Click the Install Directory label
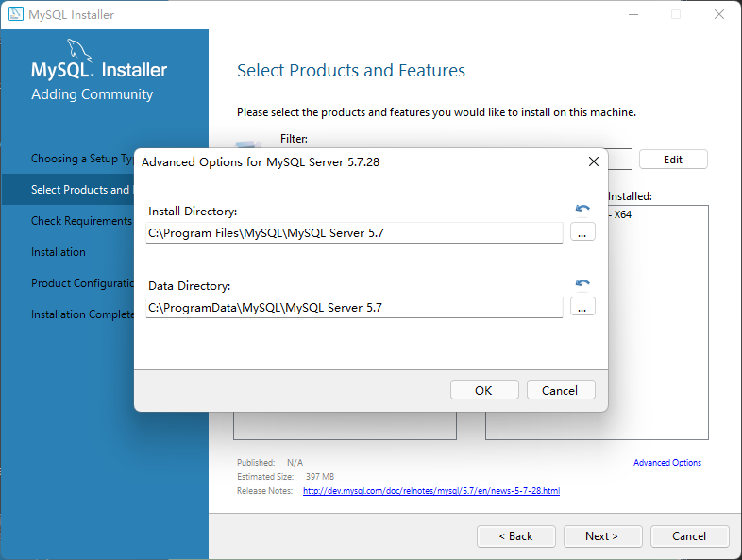 point(193,212)
